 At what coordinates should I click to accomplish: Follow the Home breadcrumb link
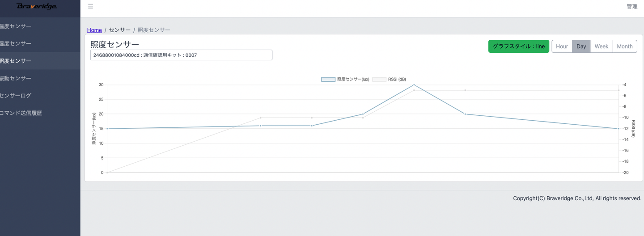(x=94, y=30)
